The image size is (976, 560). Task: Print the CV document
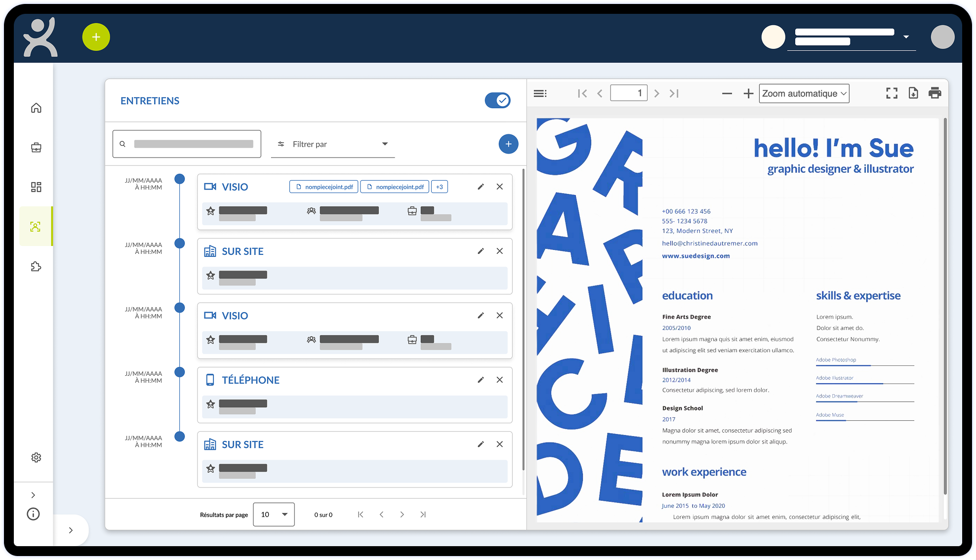(935, 93)
